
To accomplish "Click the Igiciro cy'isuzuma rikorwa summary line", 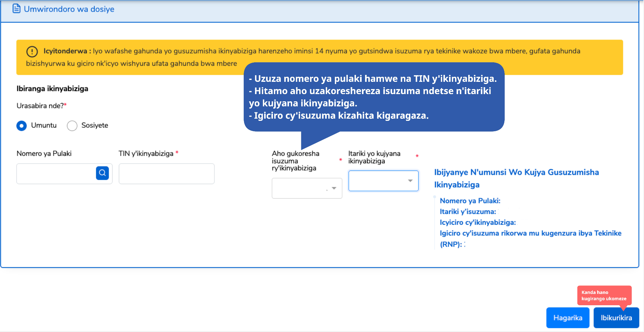I will (531, 239).
